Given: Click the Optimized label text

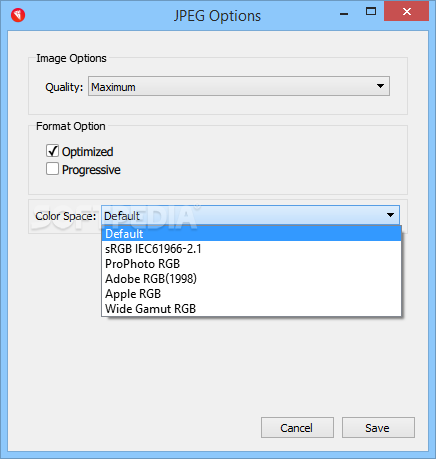Looking at the screenshot, I should [x=88, y=152].
